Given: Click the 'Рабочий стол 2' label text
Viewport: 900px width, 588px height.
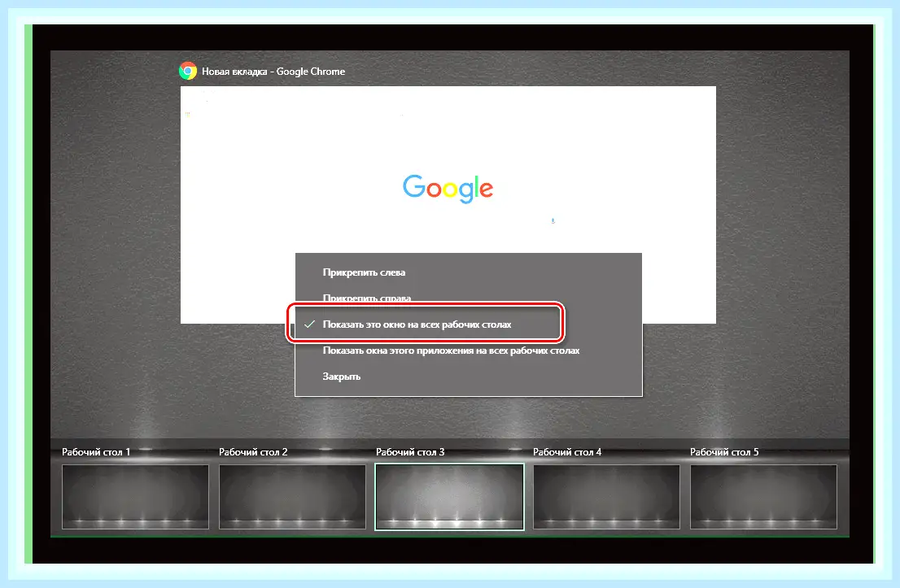Looking at the screenshot, I should [x=253, y=452].
